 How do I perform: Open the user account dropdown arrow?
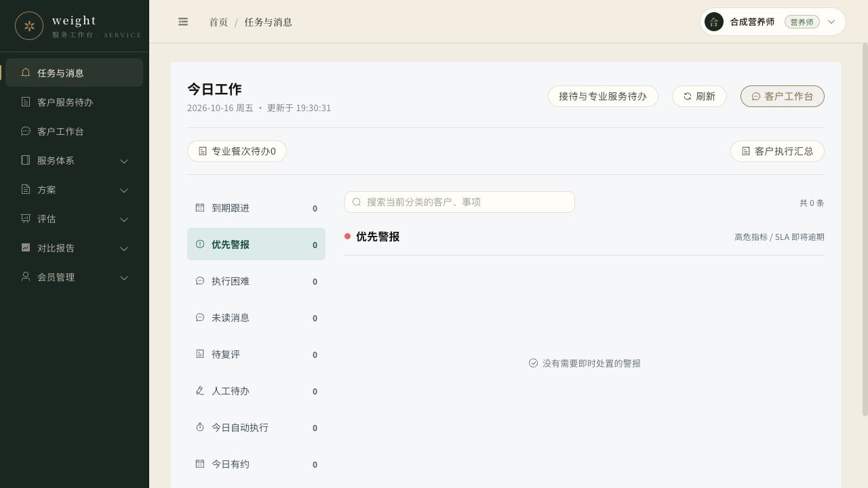point(832,22)
